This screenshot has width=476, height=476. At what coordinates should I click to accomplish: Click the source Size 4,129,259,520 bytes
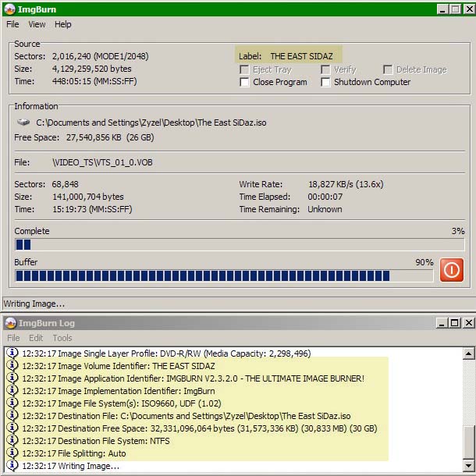click(91, 69)
